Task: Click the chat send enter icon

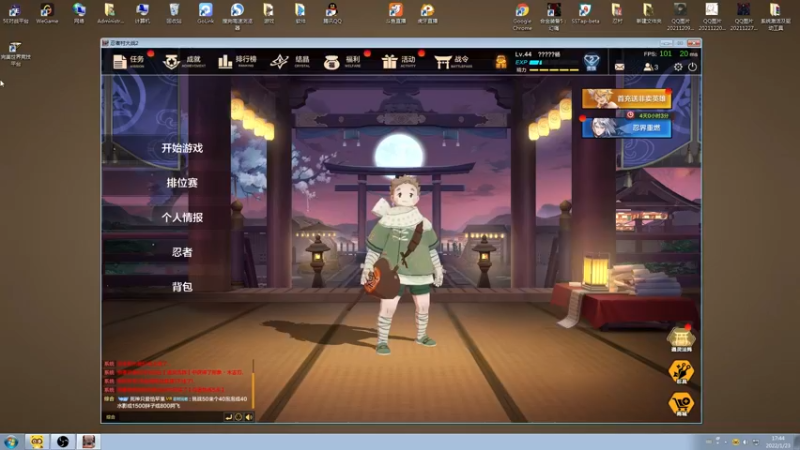Action: tap(229, 417)
